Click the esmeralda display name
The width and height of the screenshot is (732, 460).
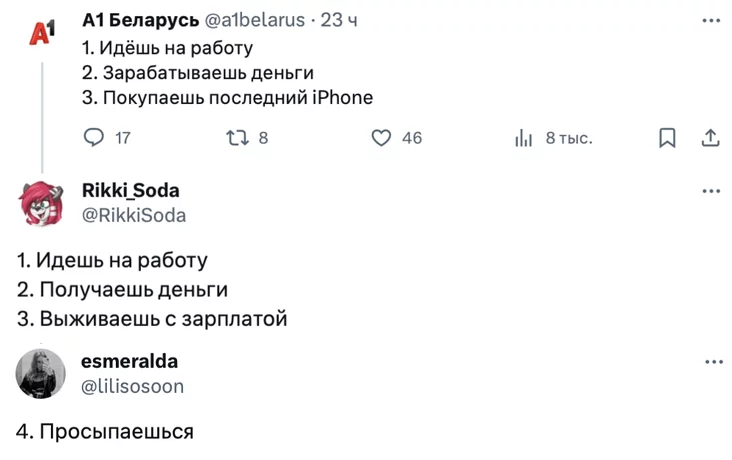129,362
